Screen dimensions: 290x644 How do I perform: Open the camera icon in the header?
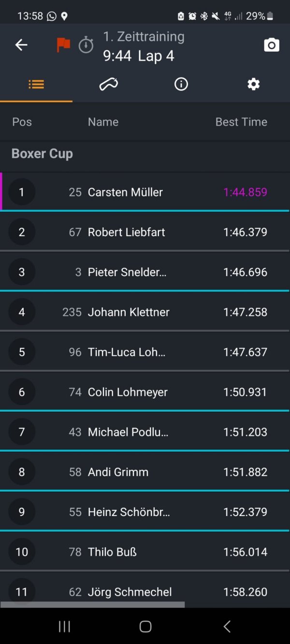click(272, 45)
